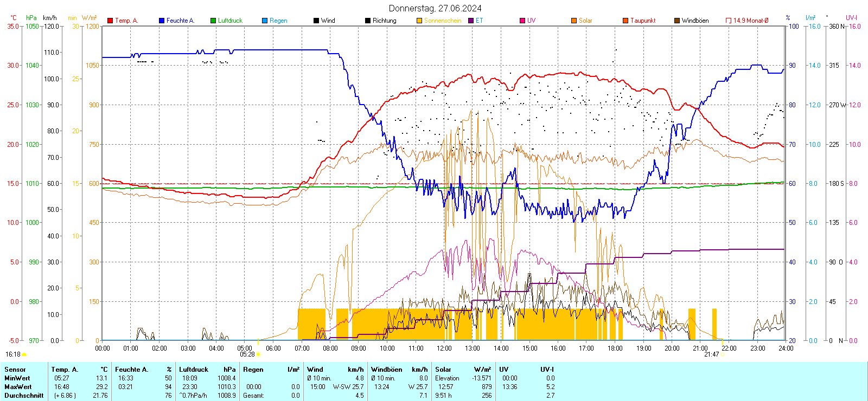
Task: Click the Windböen legend label
Action: point(695,21)
